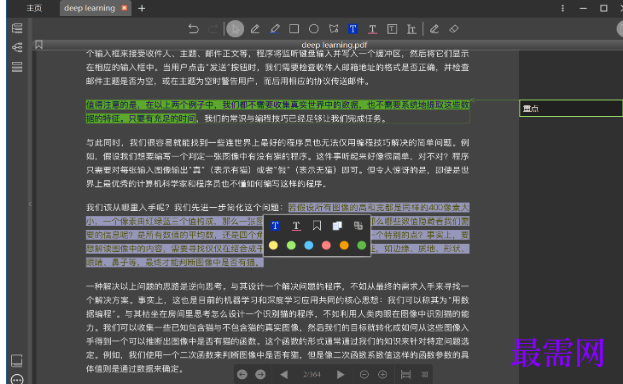Choose the yellow highlight color
This screenshot has height=384, width=623.
point(273,245)
